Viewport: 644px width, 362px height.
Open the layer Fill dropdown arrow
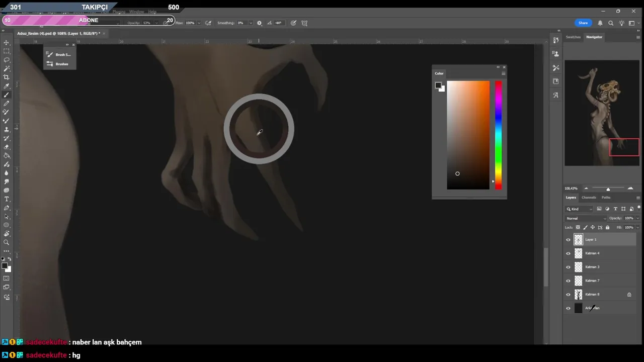click(x=637, y=227)
